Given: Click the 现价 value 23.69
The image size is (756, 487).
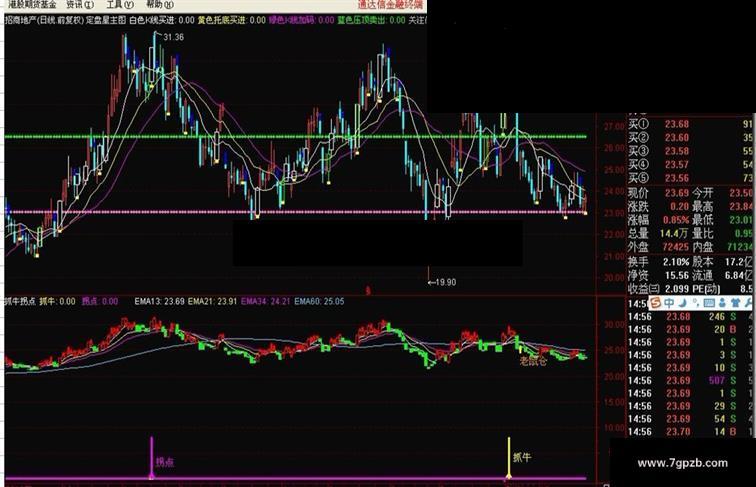Looking at the screenshot, I should (x=677, y=193).
